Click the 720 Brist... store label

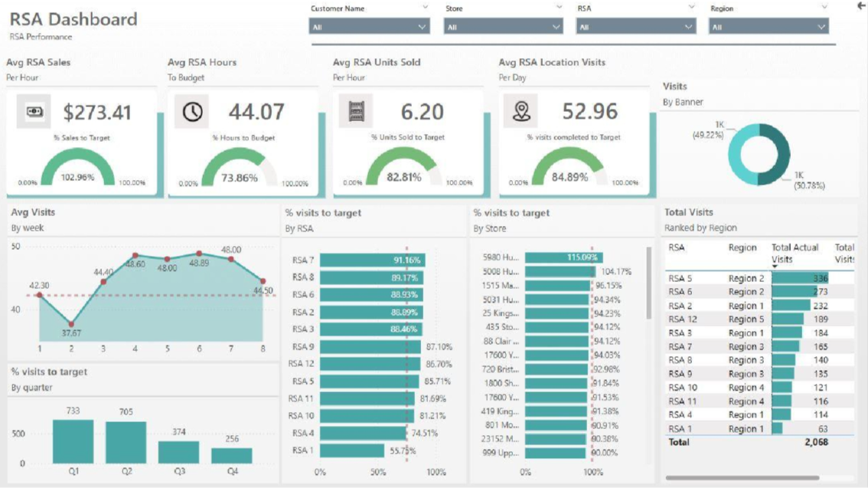[x=501, y=369]
